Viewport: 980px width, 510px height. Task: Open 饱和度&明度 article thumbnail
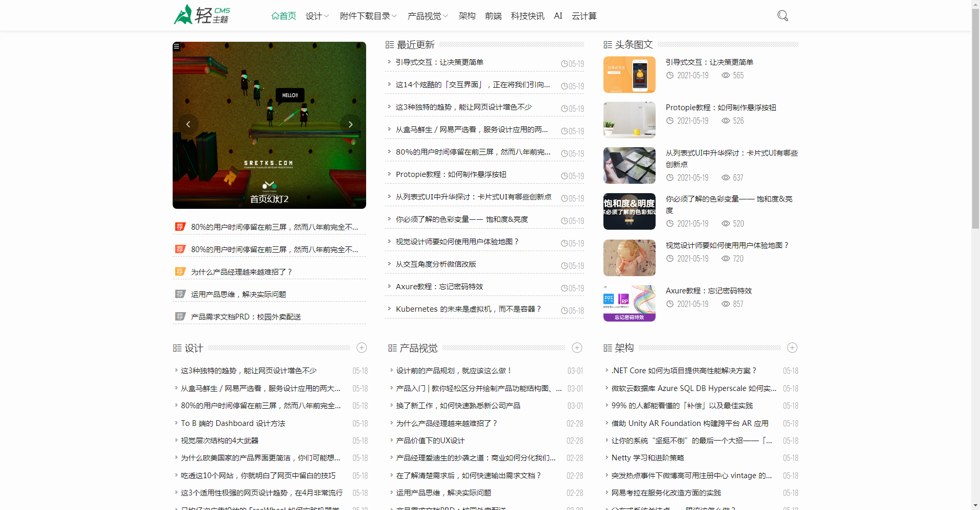629,211
